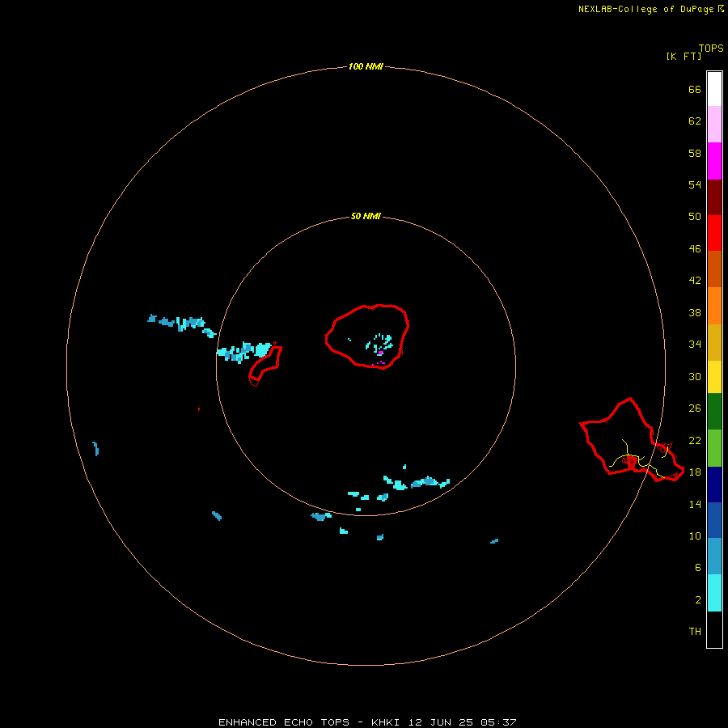Screen dimensions: 728x728
Task: Click the 6 value on the legend
Action: click(x=697, y=567)
